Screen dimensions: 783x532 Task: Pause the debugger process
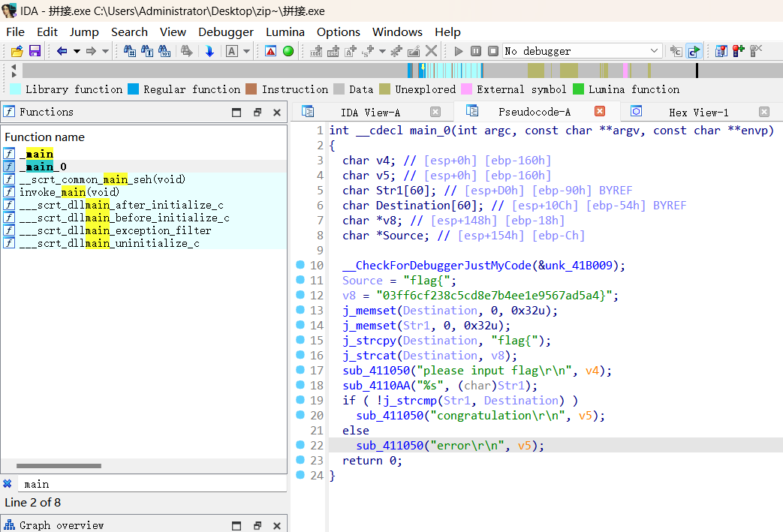[x=476, y=51]
